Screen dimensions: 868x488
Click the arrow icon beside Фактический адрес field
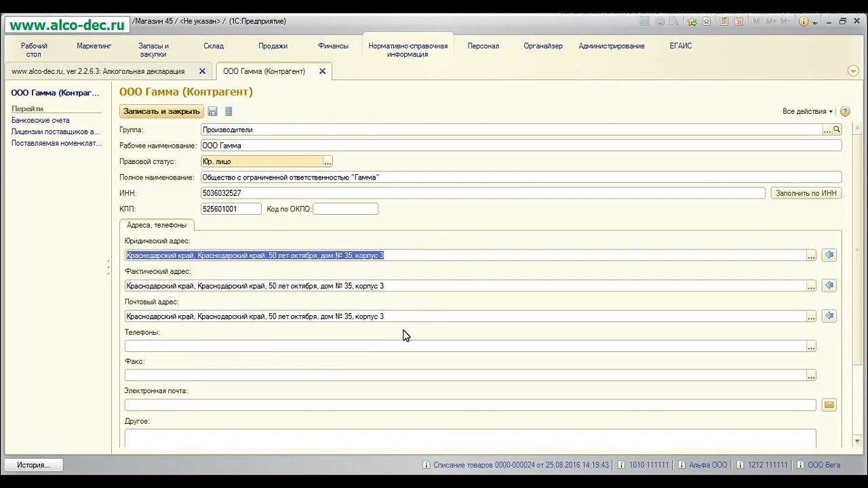tap(829, 285)
